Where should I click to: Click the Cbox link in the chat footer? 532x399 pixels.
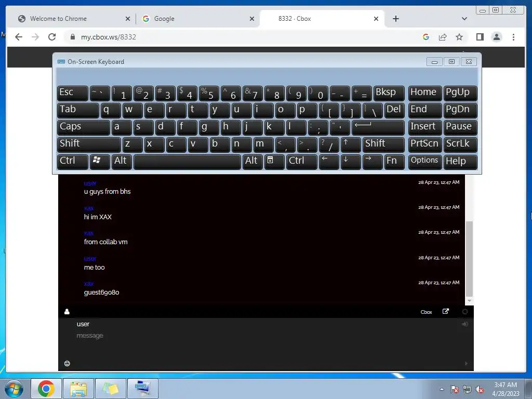pyautogui.click(x=426, y=312)
